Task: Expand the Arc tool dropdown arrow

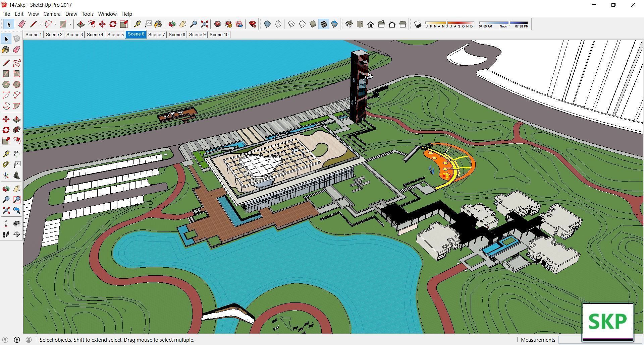Action: click(55, 24)
